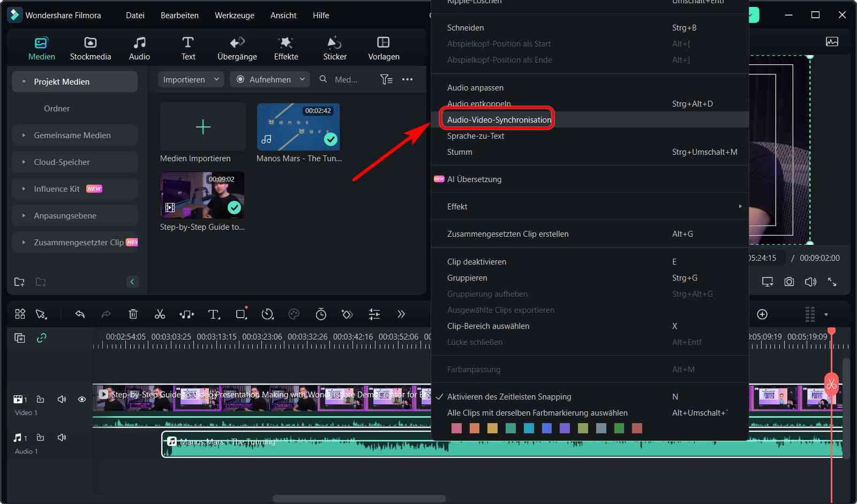Viewport: 857px width, 504px height.
Task: Open the Stockmedia tab
Action: (91, 49)
